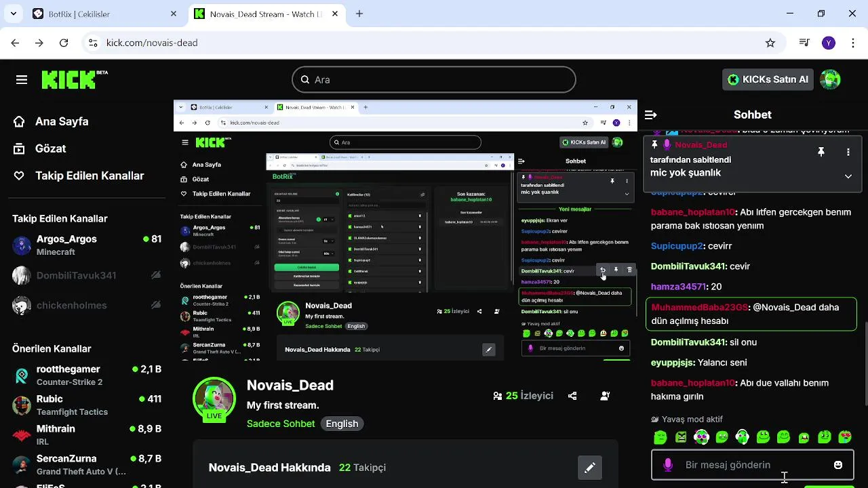Click the purple microphone badge in message box
The width and height of the screenshot is (868, 488).
click(x=668, y=465)
